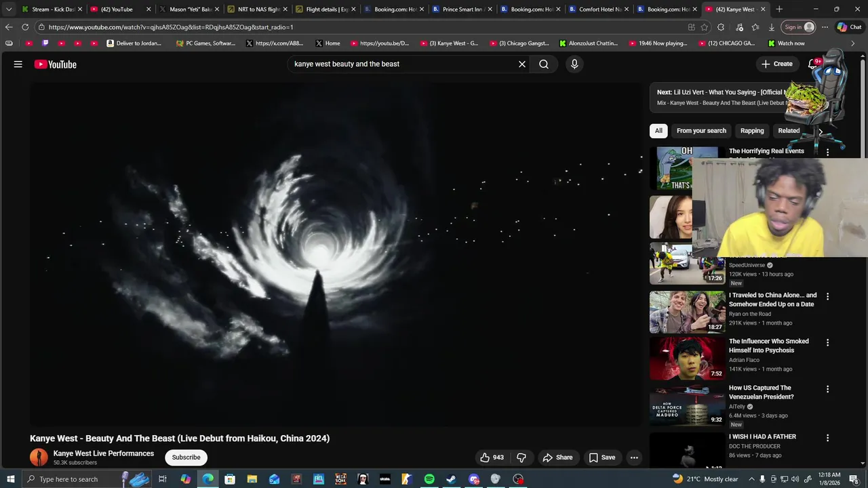The height and width of the screenshot is (488, 868).
Task: Open options for I WISH I HAD A FATHER
Action: (827, 438)
